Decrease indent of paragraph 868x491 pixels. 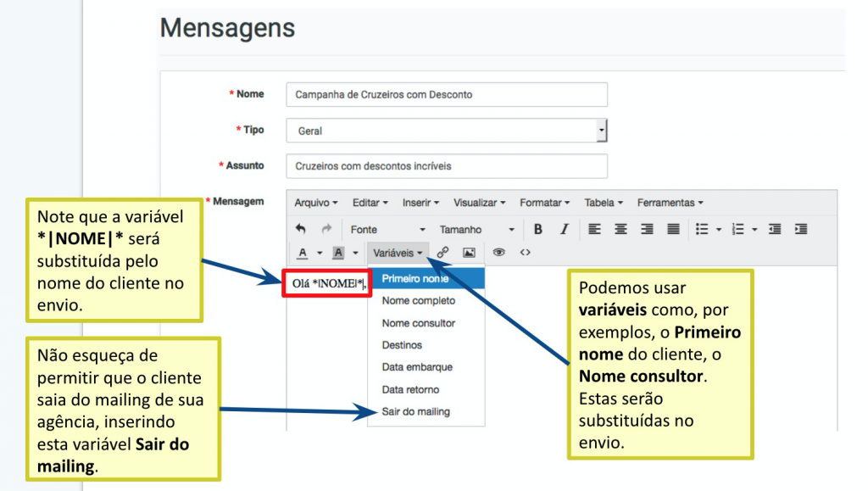(775, 229)
